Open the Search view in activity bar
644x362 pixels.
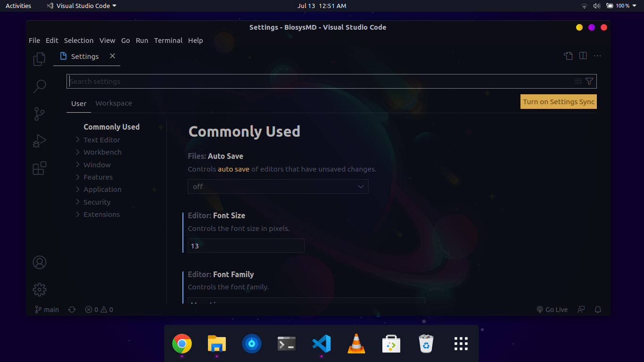click(40, 86)
